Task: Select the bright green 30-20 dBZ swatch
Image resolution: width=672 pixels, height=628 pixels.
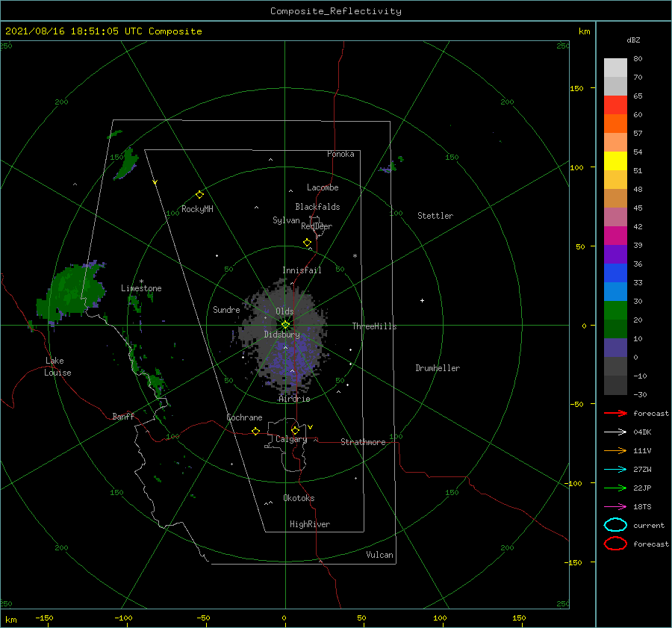Action: click(x=615, y=311)
